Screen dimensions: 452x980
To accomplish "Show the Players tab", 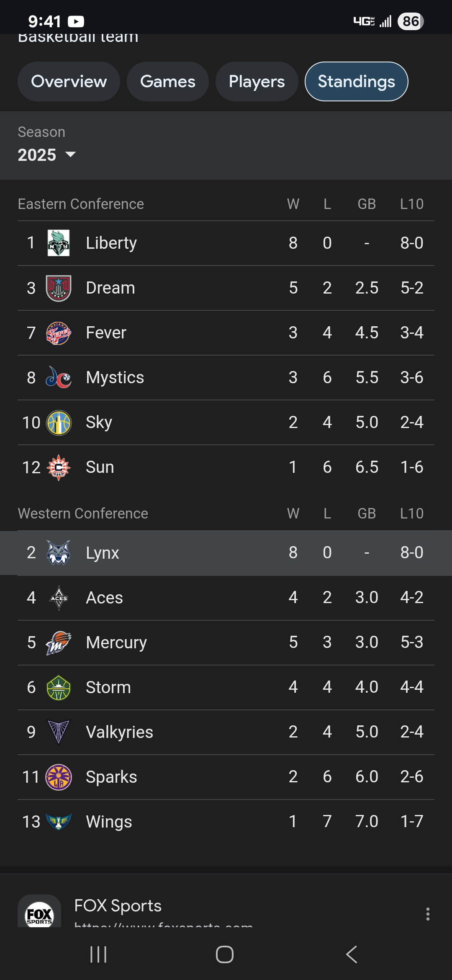I will pyautogui.click(x=257, y=82).
